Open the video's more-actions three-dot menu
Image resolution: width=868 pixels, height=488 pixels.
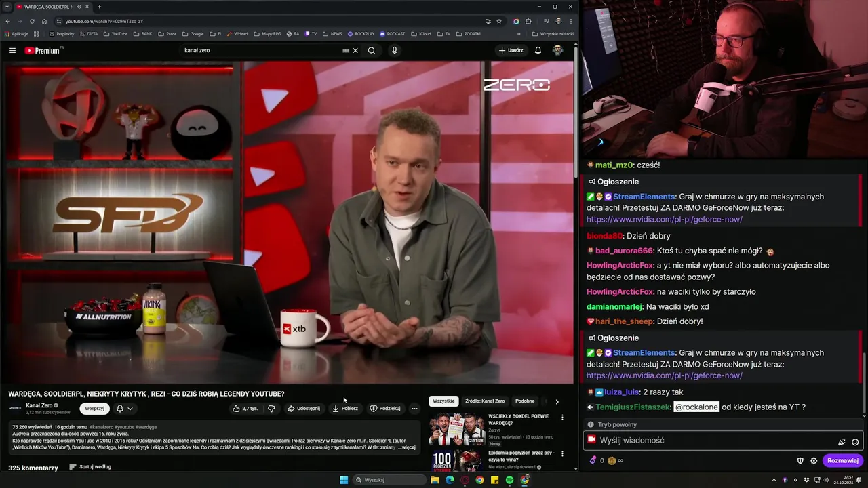tap(414, 409)
